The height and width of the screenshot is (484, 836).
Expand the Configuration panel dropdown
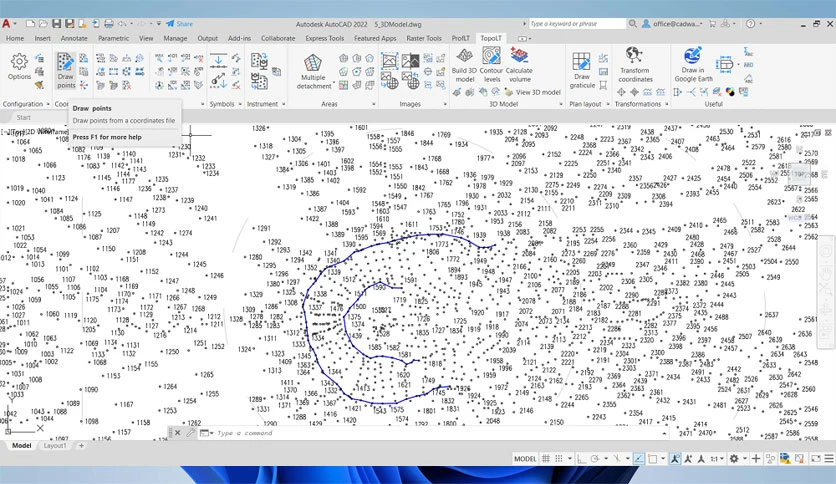pos(48,104)
